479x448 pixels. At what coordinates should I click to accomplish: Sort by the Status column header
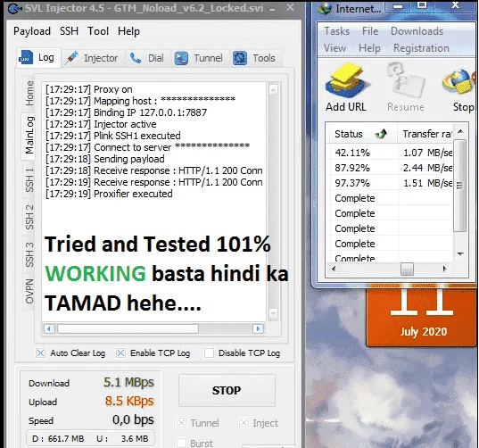point(362,134)
